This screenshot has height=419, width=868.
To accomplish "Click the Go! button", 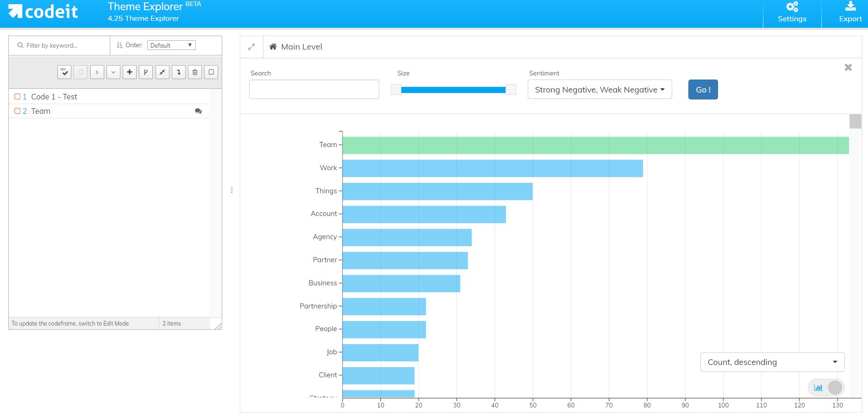I will pos(703,90).
